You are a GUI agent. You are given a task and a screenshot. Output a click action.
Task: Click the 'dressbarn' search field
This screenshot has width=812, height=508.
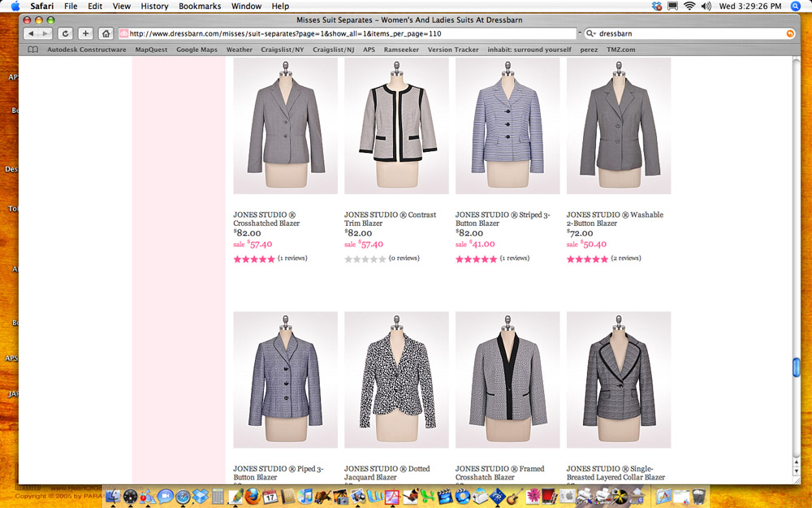tap(689, 33)
